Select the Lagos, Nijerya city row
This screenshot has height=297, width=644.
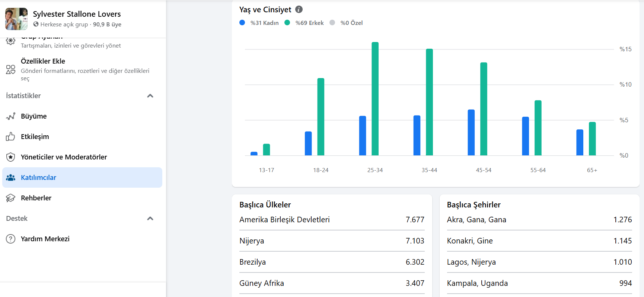[539, 262]
